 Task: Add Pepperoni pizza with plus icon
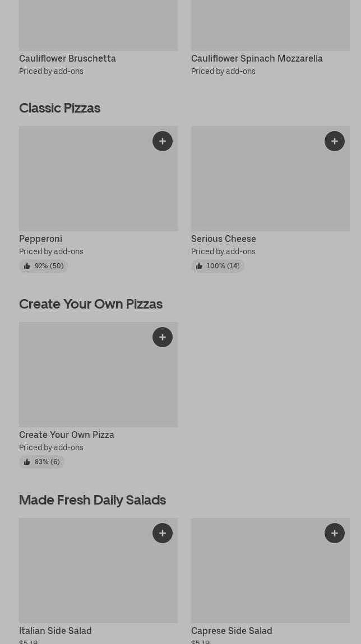[x=163, y=141]
